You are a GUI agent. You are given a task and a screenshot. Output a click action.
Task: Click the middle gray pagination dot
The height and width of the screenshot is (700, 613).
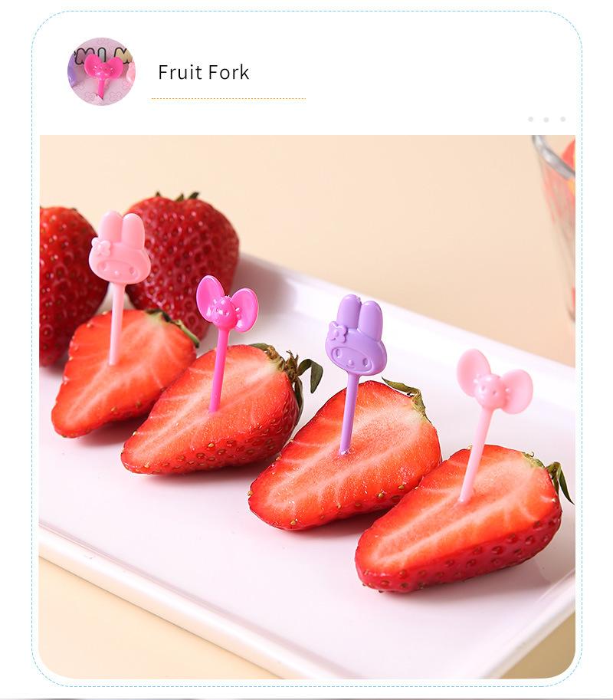pos(546,119)
